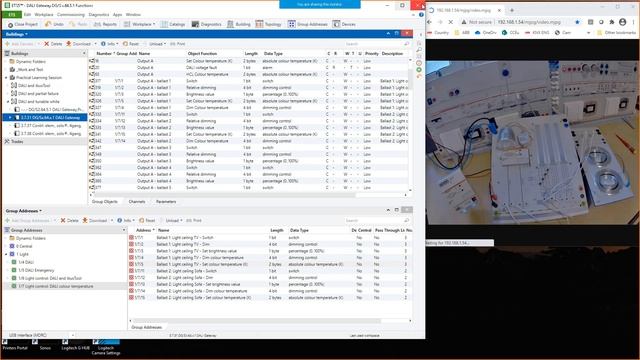Viewport: 640px width, 360px height.
Task: Select the DALI voltage fault object row
Action: (x=248, y=68)
